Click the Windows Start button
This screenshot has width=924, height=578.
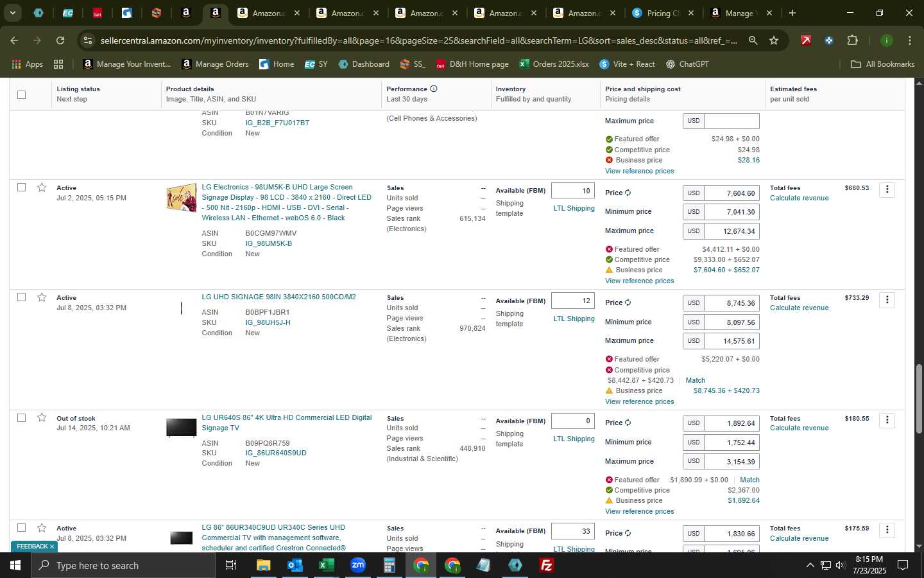click(x=15, y=565)
